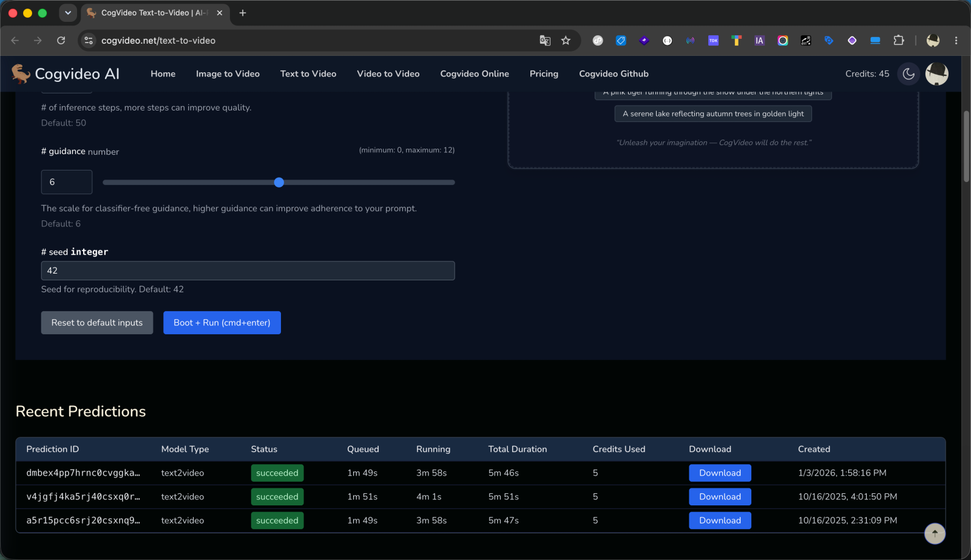Click Credits Used column header
971x560 pixels.
tap(619, 450)
